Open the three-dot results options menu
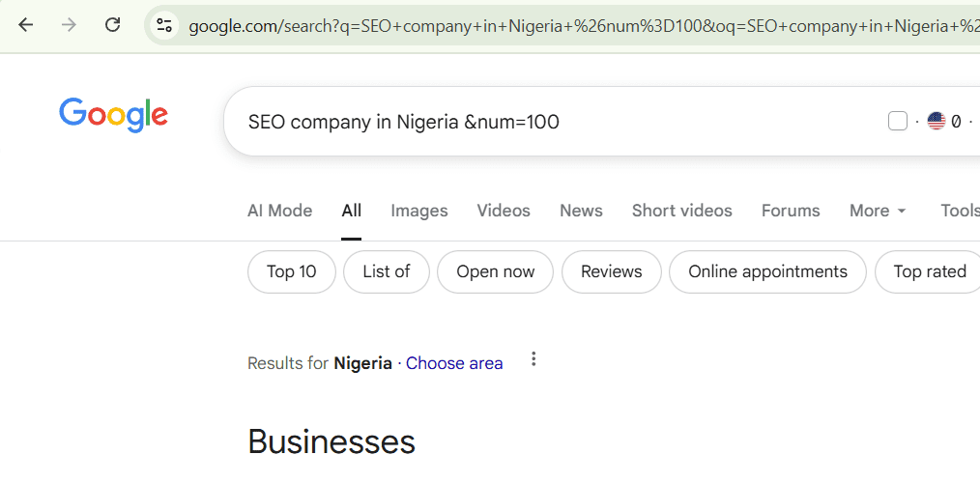Viewport: 980px width, 483px height. click(533, 360)
